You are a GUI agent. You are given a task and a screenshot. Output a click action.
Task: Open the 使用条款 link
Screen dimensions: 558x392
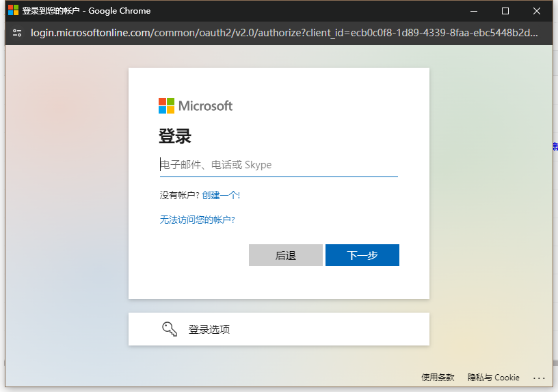point(438,378)
